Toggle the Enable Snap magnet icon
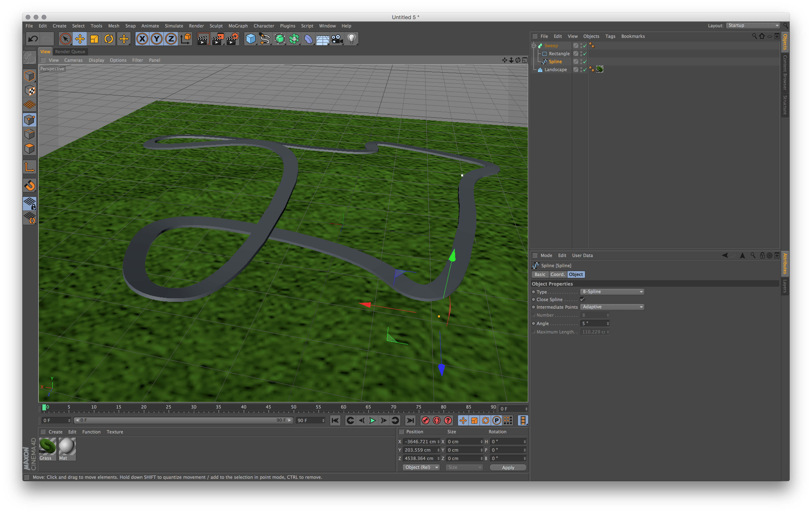This screenshot has height=513, width=812. [x=30, y=185]
